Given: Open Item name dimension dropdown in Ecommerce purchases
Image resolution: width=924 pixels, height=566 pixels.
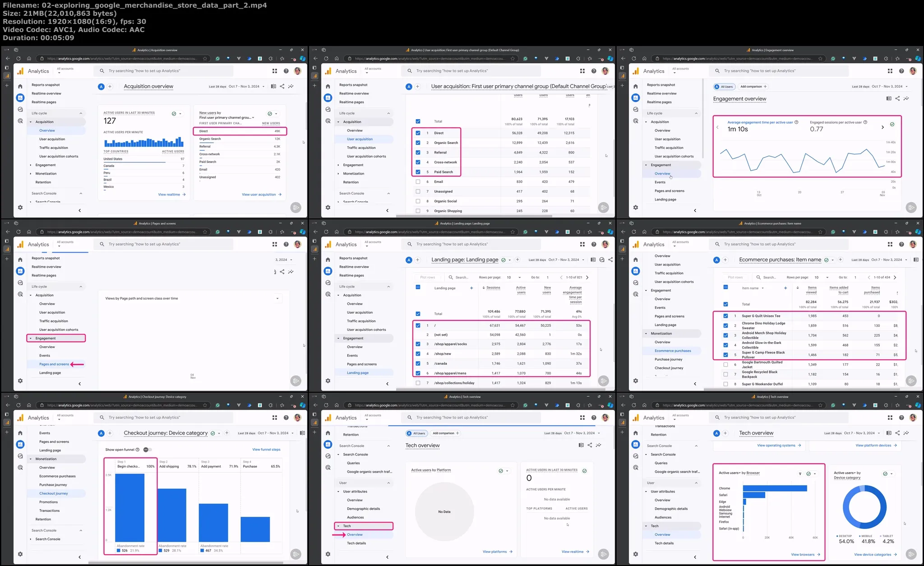Looking at the screenshot, I should tap(753, 288).
